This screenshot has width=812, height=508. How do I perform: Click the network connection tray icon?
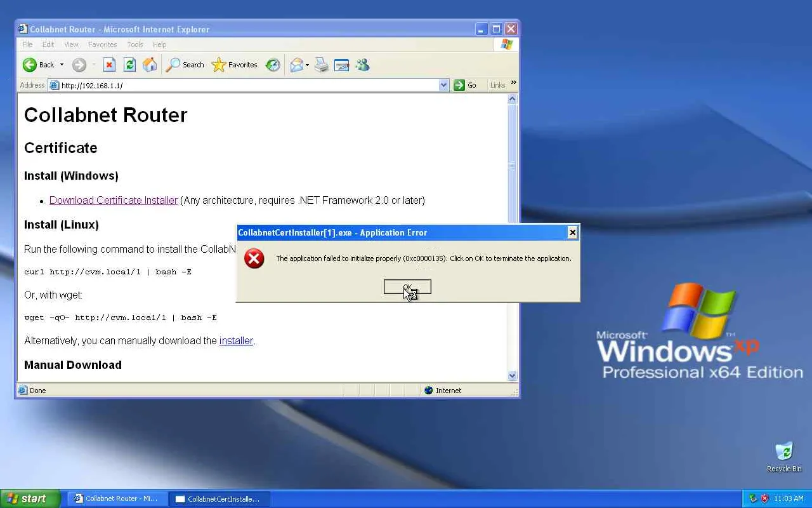[753, 498]
